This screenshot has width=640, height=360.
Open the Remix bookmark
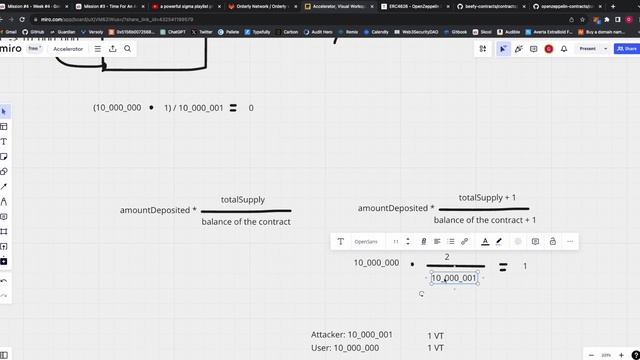[349, 32]
